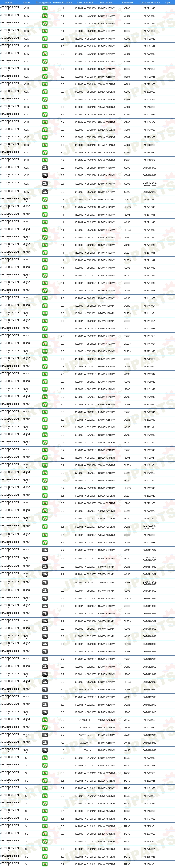Click the diesel ON icon for CLK 110kW / 150KM
Viewport: 175px width, 868px height.
(45, 175)
